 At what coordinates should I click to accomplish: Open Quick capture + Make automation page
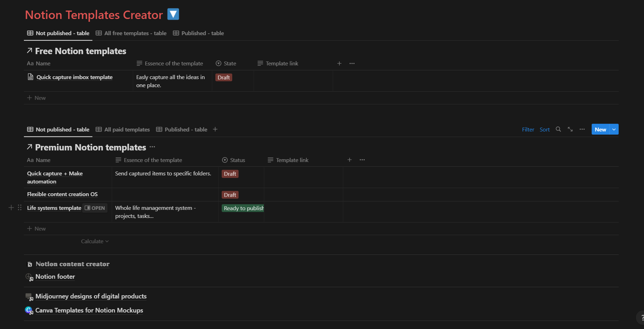tap(55, 178)
